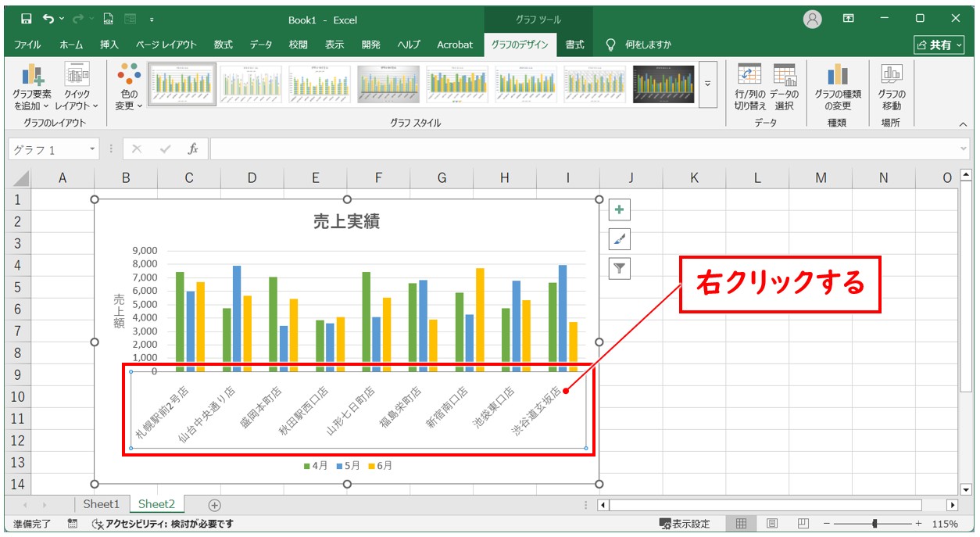Switch to the Sheet1 tab

click(102, 504)
